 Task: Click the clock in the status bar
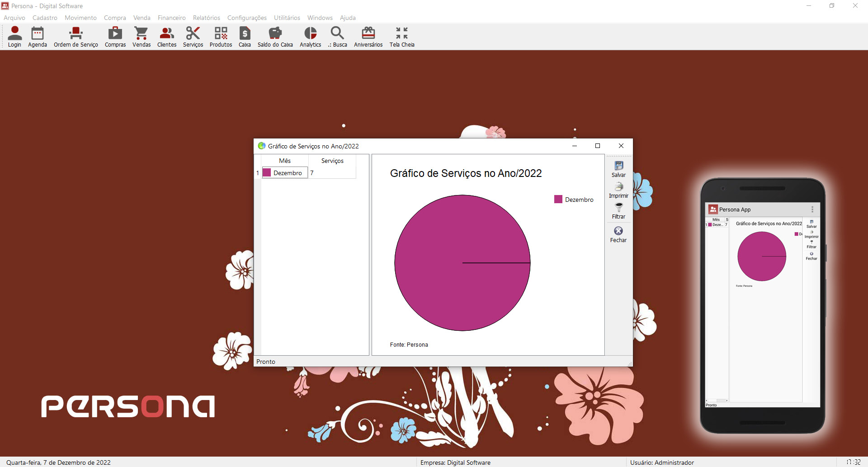pos(854,462)
